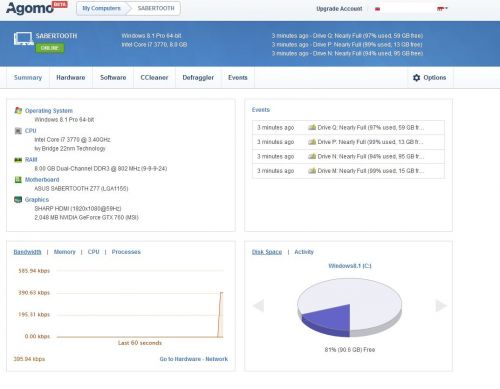Viewport: 500px width, 389px height.
Task: Open the CCleaner tab
Action: pos(154,77)
